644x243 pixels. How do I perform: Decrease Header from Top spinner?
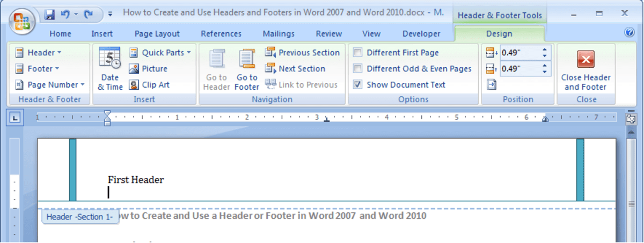(545, 56)
